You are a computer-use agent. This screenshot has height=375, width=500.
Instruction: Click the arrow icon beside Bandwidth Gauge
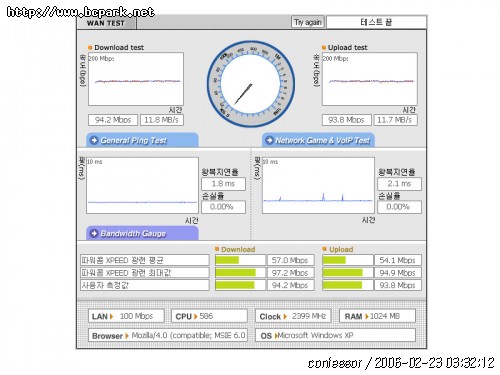pyautogui.click(x=94, y=233)
